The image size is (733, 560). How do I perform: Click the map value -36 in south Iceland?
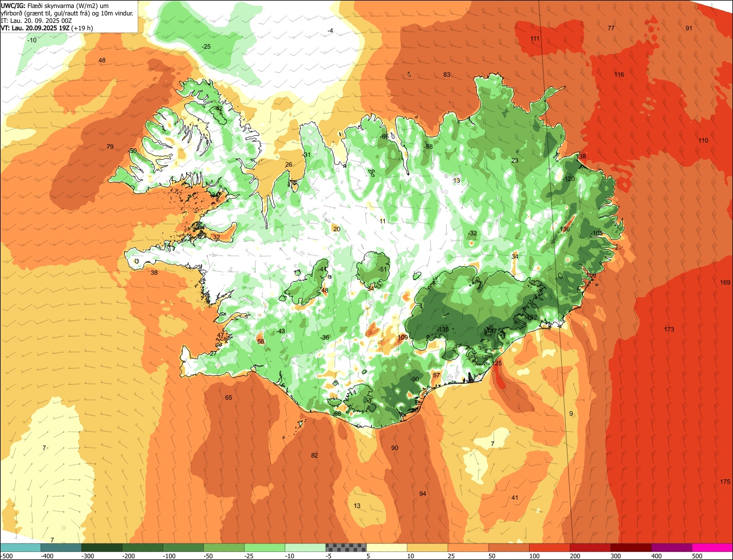pos(325,338)
